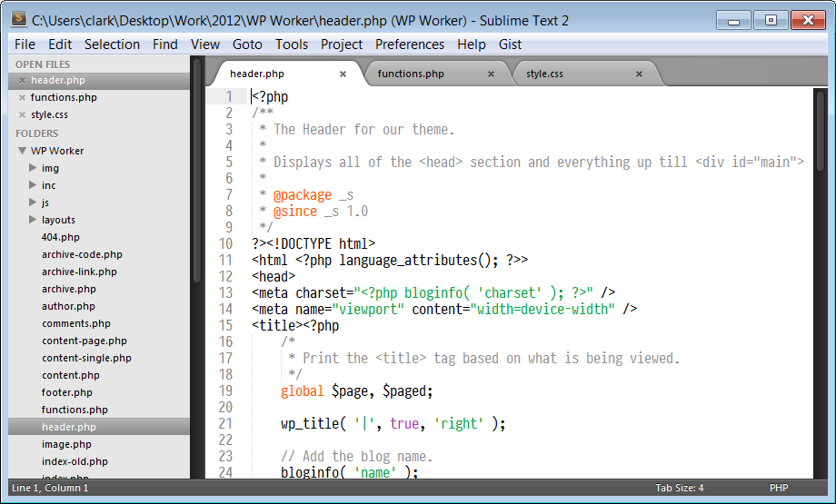Minimize the Sublime Text window

click(x=733, y=21)
